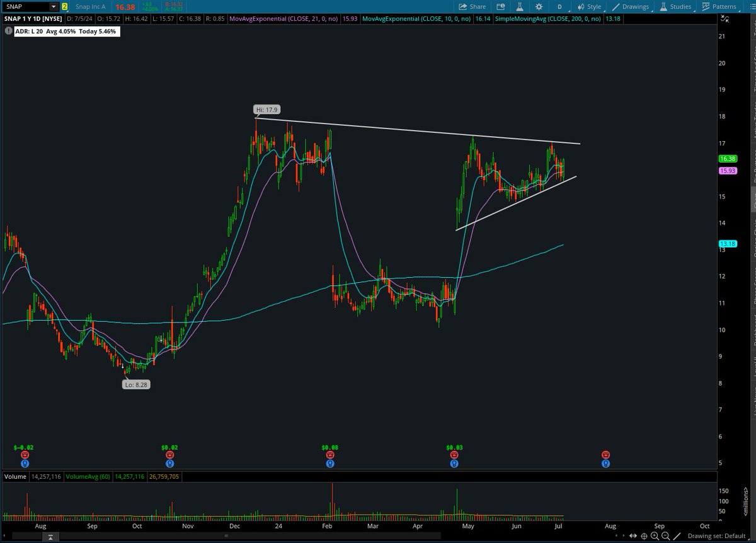Click the earnings phone icon under $0.08
This screenshot has width=756, height=543.
click(x=330, y=455)
